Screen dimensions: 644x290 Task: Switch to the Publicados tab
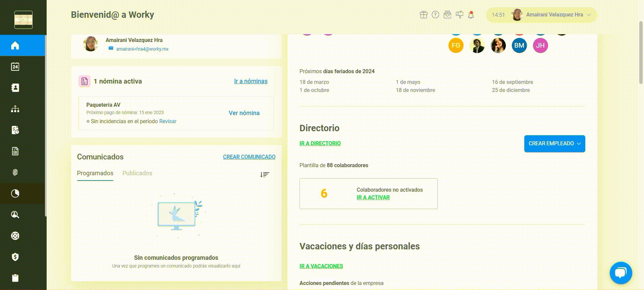137,173
